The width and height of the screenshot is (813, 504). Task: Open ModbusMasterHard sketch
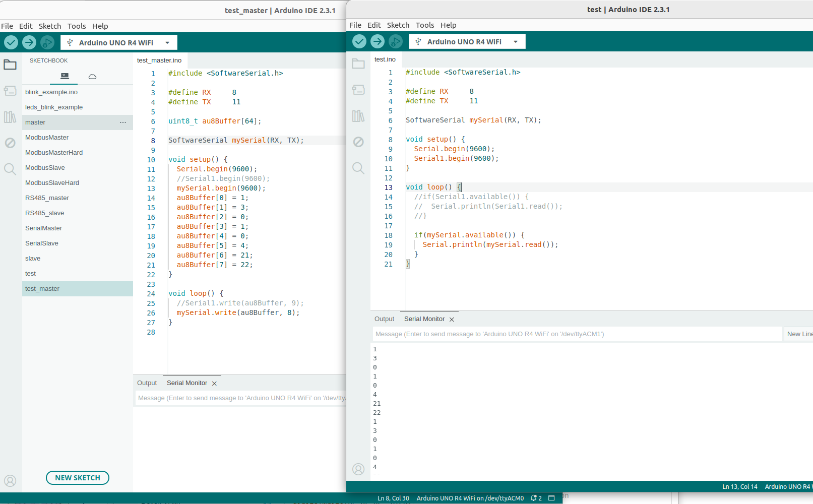coord(78,153)
